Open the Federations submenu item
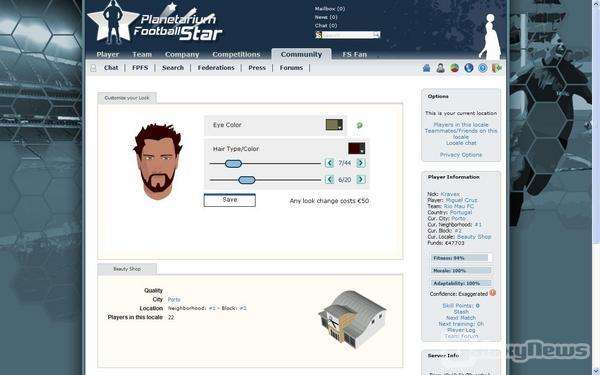 coord(216,68)
